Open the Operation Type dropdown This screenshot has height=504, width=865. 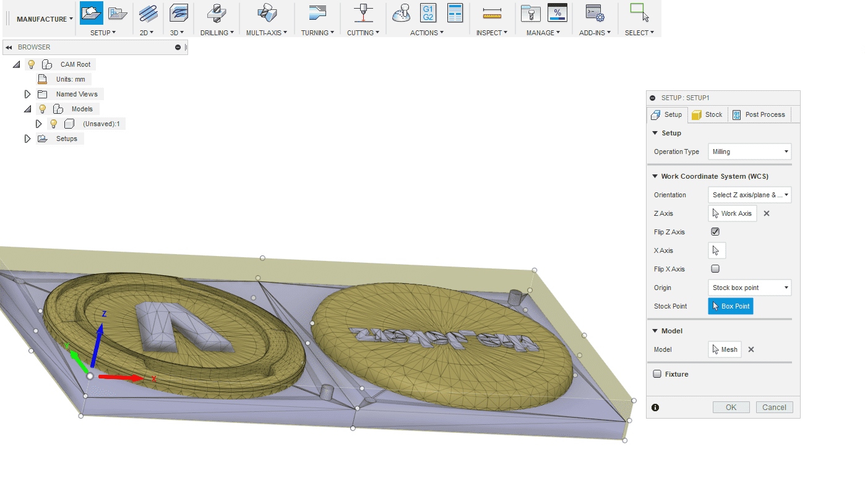click(x=750, y=152)
